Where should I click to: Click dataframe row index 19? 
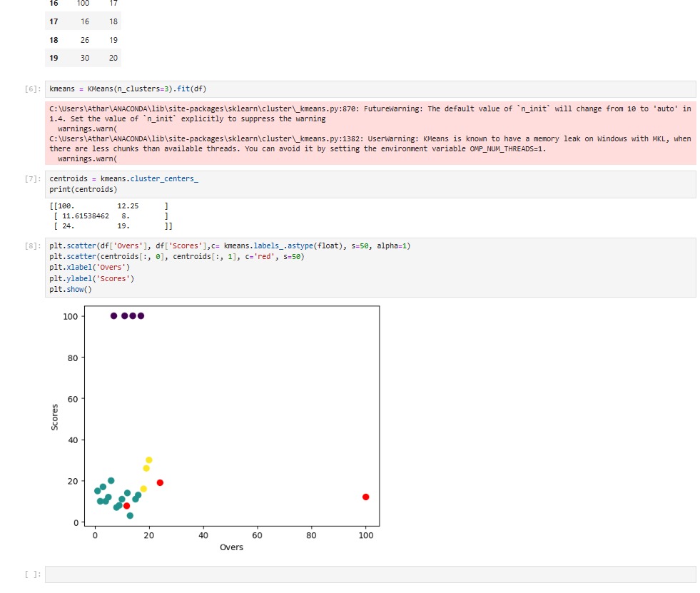point(54,58)
